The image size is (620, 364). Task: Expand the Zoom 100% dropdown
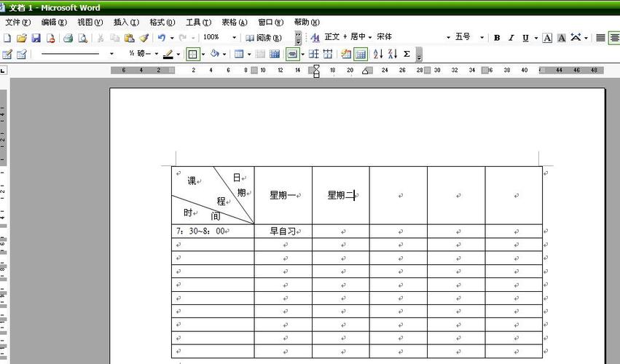click(234, 38)
